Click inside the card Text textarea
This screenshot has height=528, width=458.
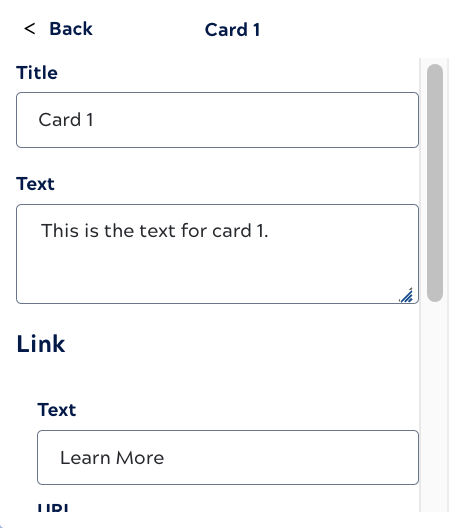tap(217, 254)
